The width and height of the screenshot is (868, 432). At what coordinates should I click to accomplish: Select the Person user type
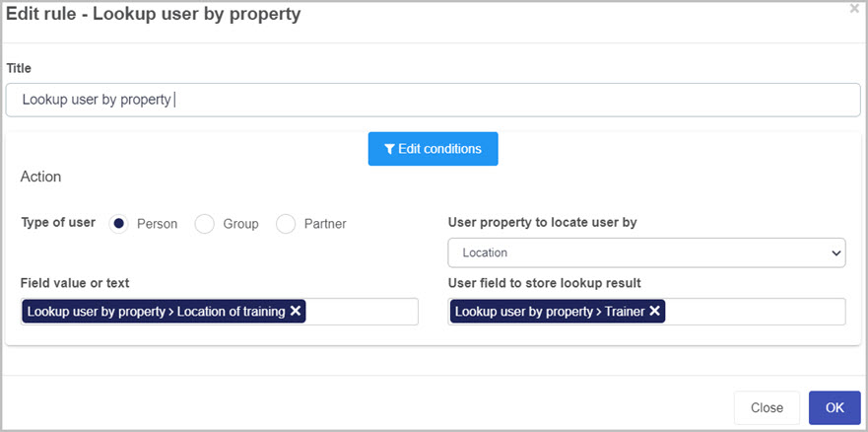pyautogui.click(x=118, y=224)
